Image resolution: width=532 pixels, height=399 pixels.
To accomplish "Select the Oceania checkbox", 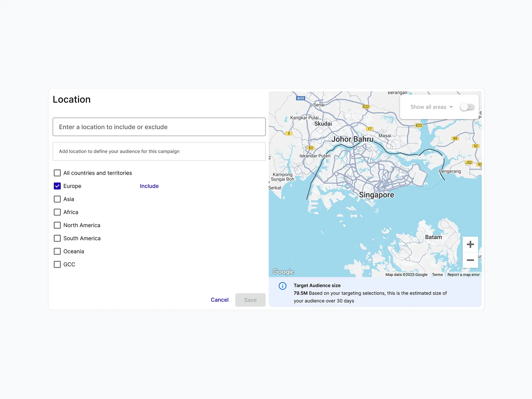I will [57, 251].
